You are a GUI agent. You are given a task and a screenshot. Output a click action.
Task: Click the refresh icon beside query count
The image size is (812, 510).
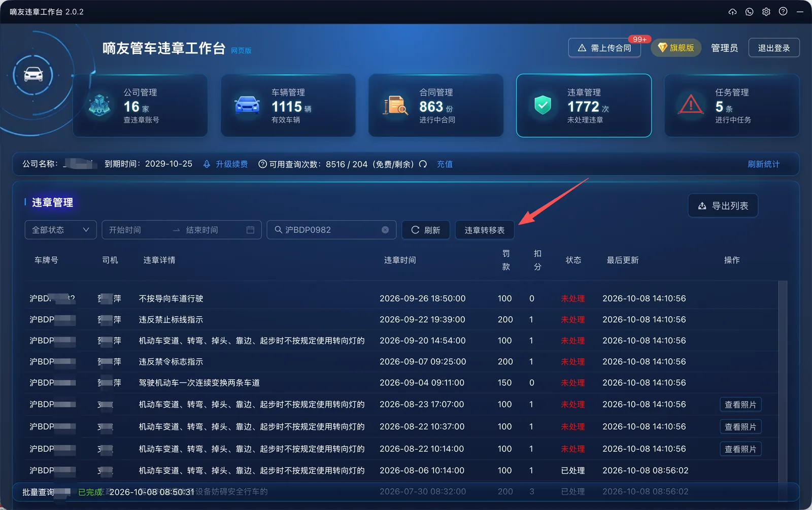(423, 164)
